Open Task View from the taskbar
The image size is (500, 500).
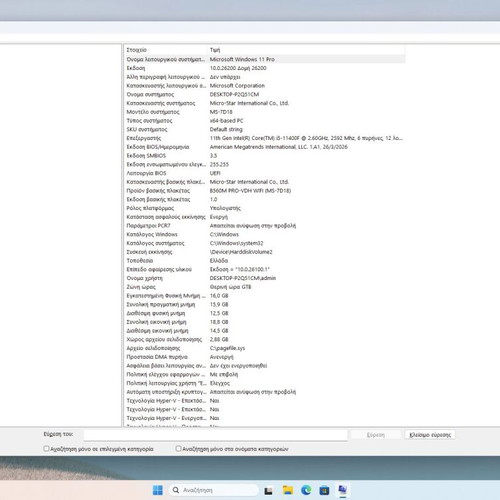268,490
